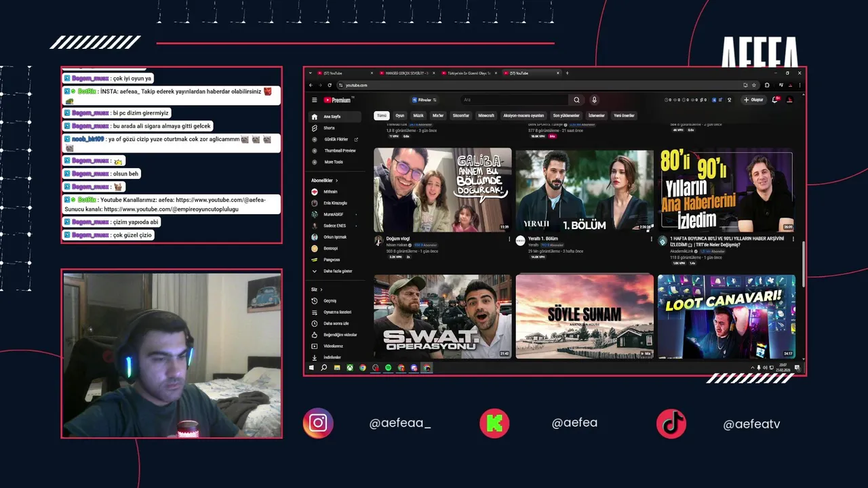Open Daha sonra izle in sidebar
The height and width of the screenshot is (488, 868).
pyautogui.click(x=336, y=323)
